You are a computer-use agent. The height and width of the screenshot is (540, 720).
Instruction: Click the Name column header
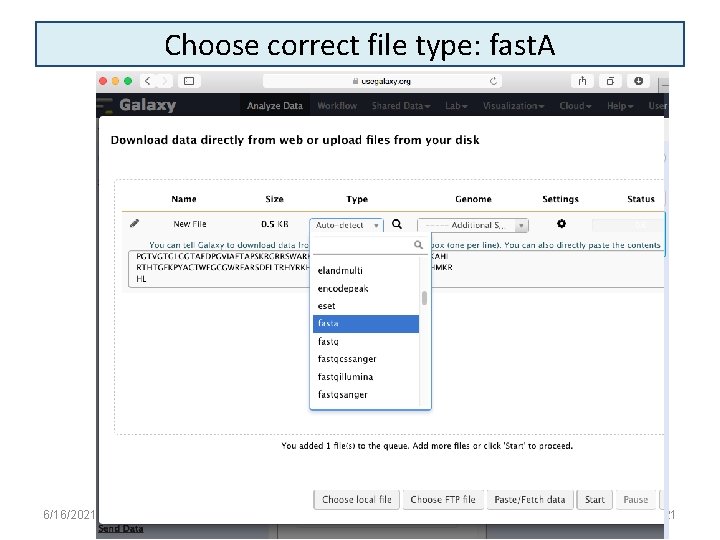click(184, 199)
